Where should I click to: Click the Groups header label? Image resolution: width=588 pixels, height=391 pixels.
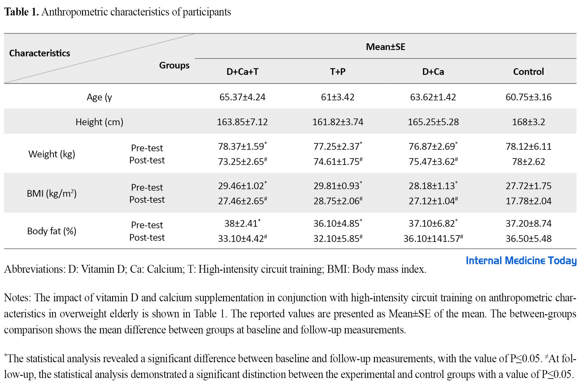coord(174,65)
